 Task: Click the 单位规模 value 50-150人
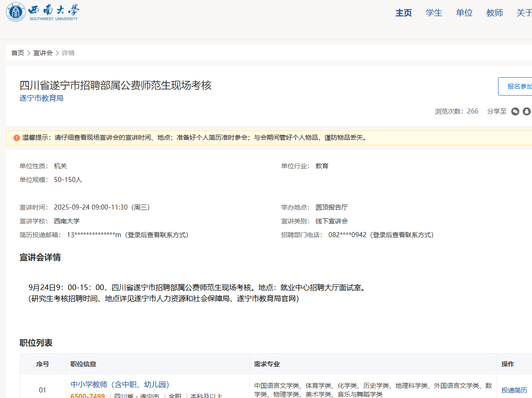pyautogui.click(x=68, y=180)
